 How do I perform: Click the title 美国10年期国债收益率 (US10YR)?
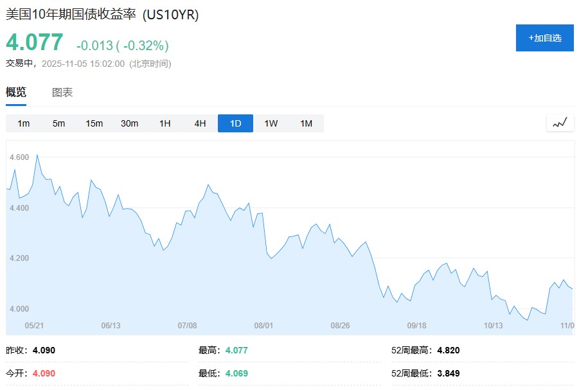[102, 15]
